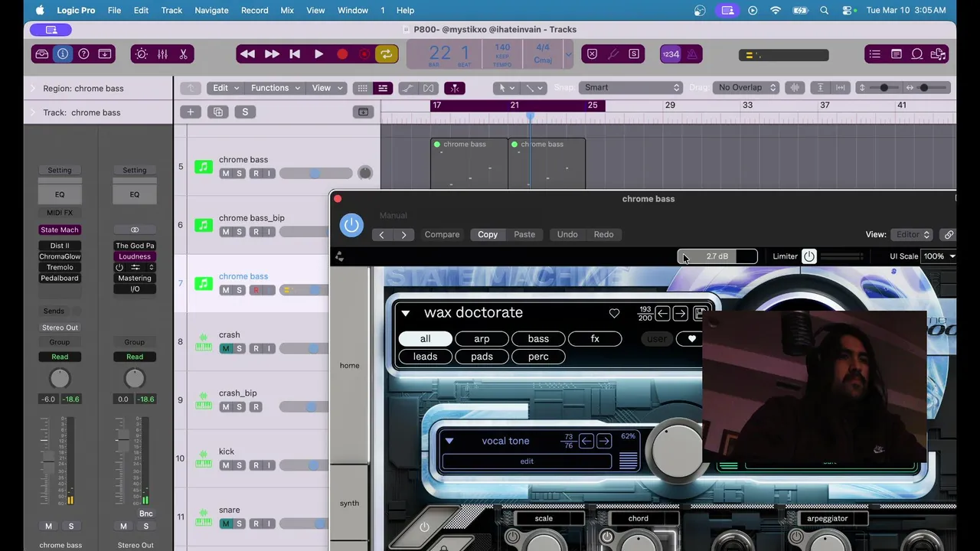Image resolution: width=980 pixels, height=551 pixels.
Task: Add a new track with plus button
Action: click(x=190, y=112)
